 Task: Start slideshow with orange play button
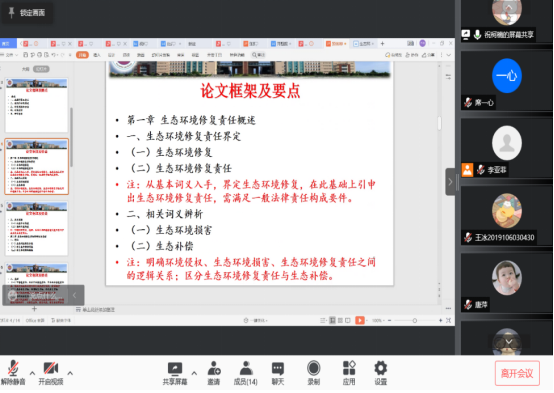(x=360, y=320)
